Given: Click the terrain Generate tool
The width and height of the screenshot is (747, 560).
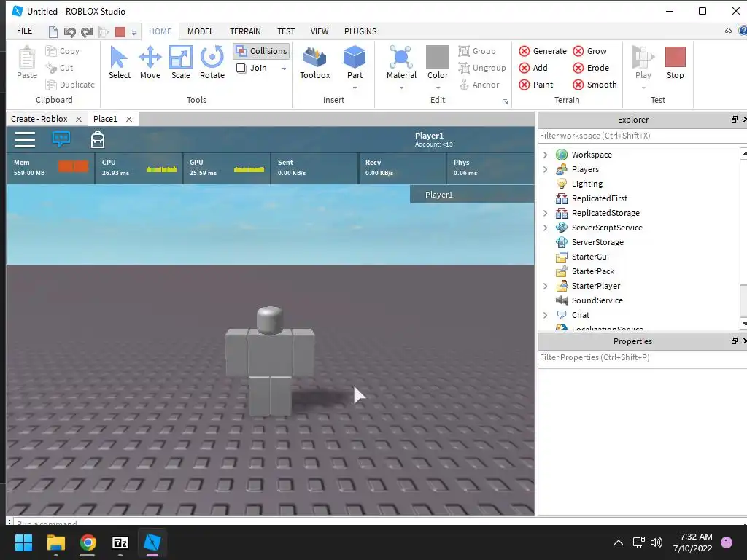Looking at the screenshot, I should pyautogui.click(x=543, y=51).
